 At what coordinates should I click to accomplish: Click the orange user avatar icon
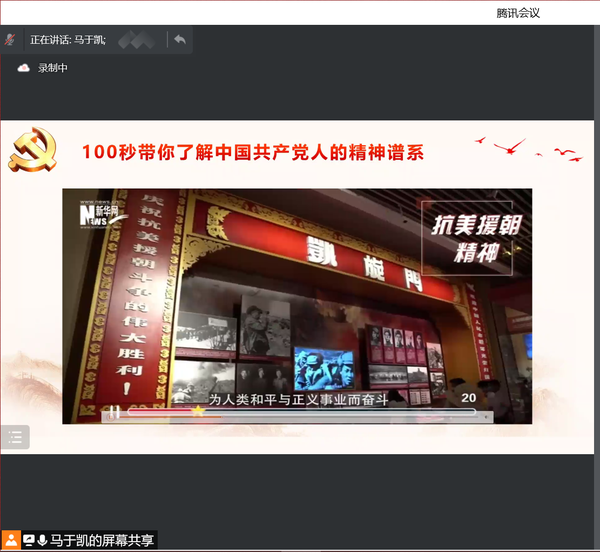[10, 541]
